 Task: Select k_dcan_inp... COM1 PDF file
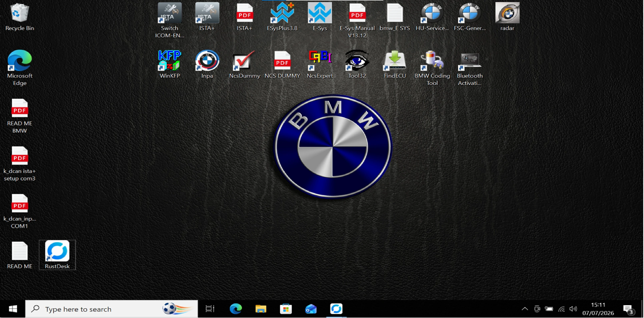coord(20,211)
